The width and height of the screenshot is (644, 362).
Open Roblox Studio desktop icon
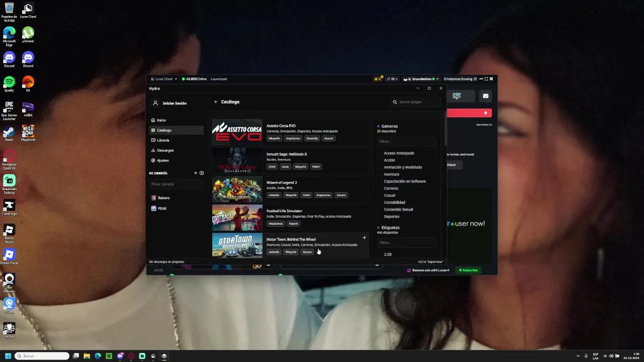click(9, 234)
